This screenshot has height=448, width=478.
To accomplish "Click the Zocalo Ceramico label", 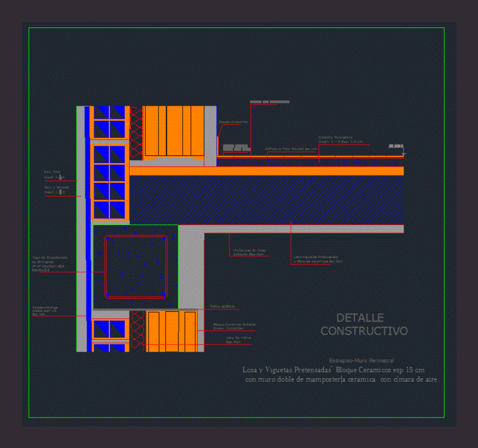I will (x=233, y=122).
